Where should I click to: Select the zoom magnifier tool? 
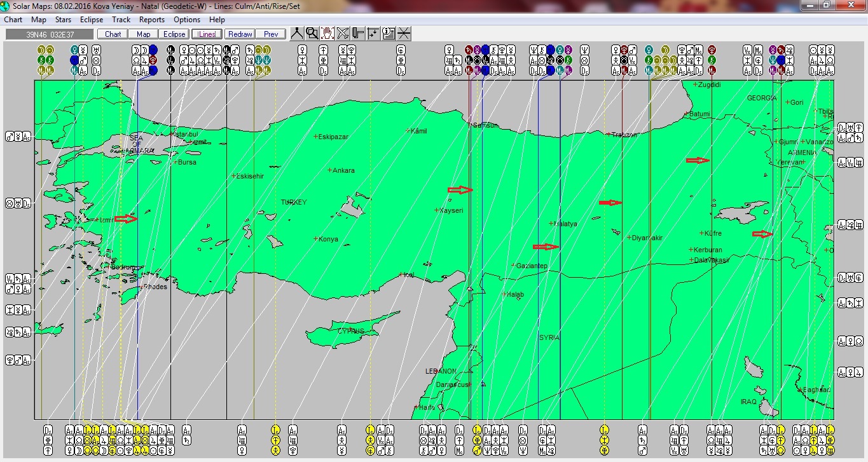(312, 34)
